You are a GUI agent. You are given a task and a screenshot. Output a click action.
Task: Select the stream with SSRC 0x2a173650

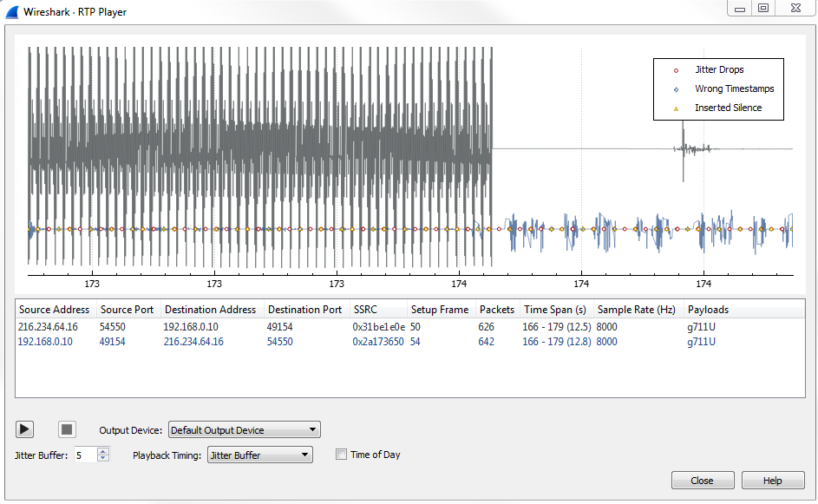[x=378, y=342]
